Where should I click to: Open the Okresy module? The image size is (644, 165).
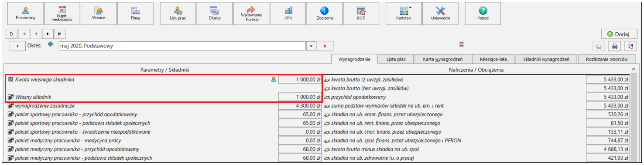pyautogui.click(x=214, y=13)
